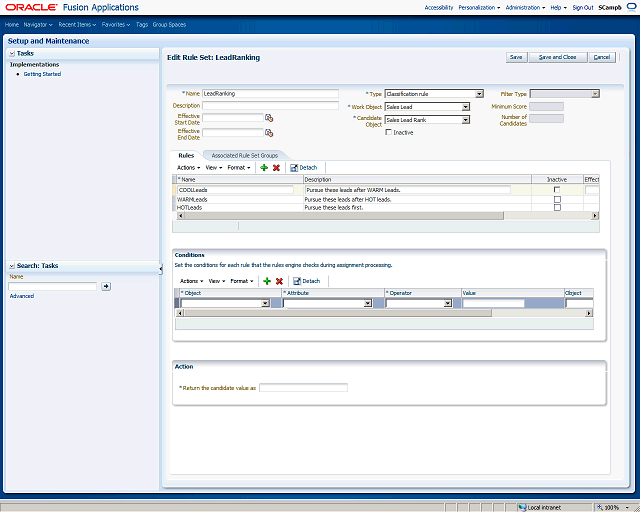The height and width of the screenshot is (512, 640).
Task: Open the Conditions Actions menu
Action: pyautogui.click(x=191, y=281)
